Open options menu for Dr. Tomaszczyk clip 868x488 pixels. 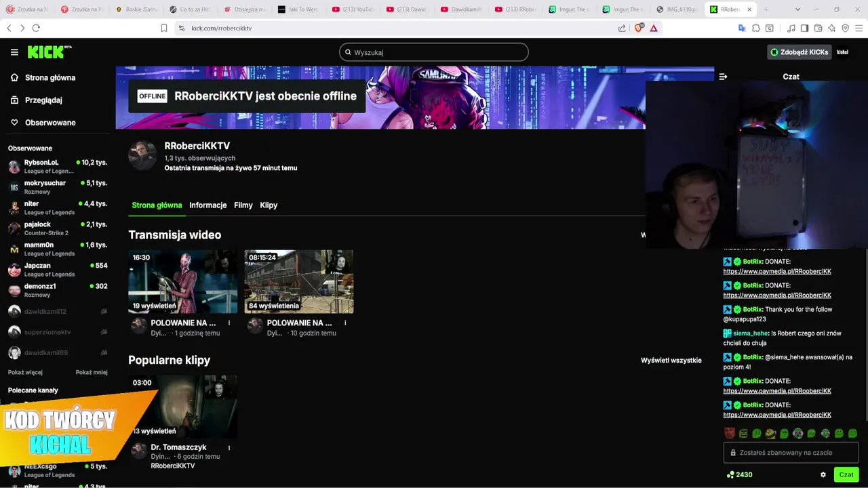[x=229, y=448]
